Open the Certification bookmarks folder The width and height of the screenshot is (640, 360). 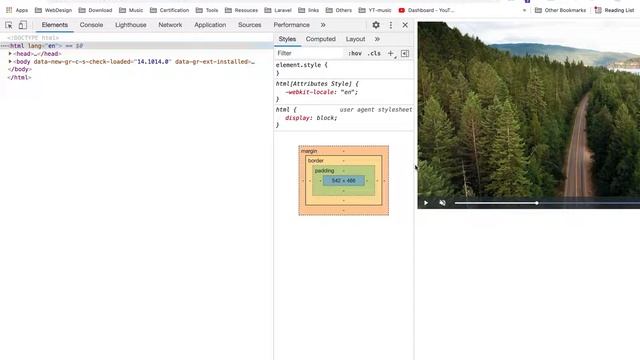click(169, 10)
